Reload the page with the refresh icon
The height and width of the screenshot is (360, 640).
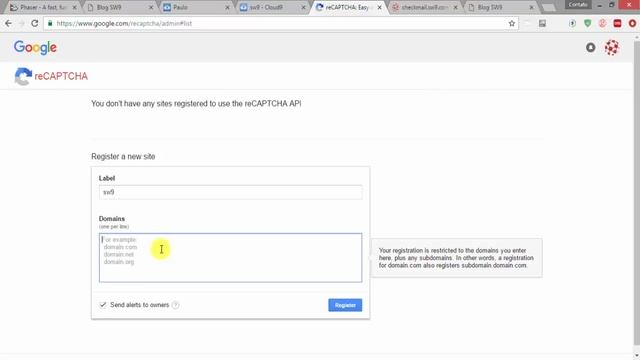(35, 23)
